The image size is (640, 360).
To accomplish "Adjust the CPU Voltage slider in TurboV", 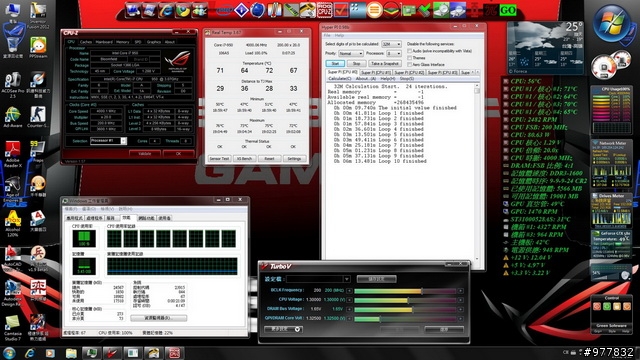I will click(405, 300).
